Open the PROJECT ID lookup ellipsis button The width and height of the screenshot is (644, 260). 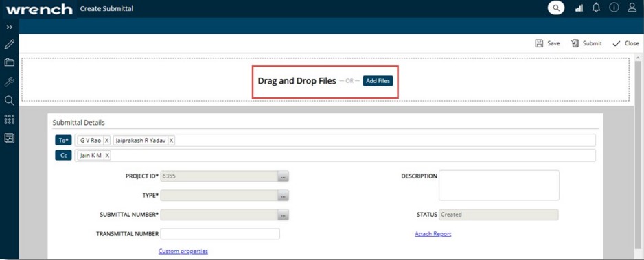click(x=283, y=176)
